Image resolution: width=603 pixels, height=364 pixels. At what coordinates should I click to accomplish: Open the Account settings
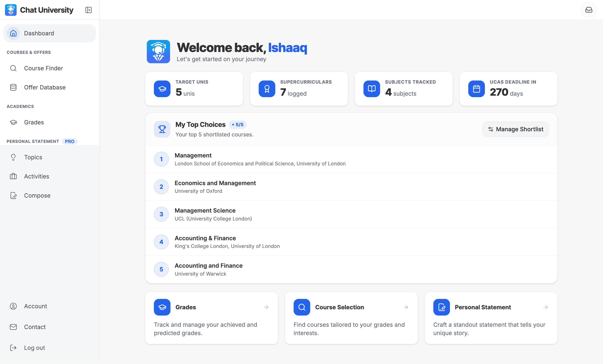point(36,306)
